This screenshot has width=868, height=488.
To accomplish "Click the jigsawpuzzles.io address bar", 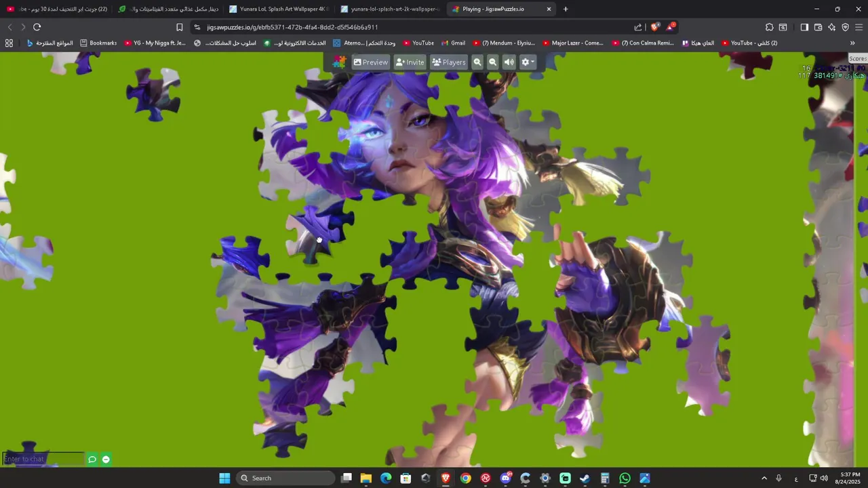I will click(x=292, y=27).
